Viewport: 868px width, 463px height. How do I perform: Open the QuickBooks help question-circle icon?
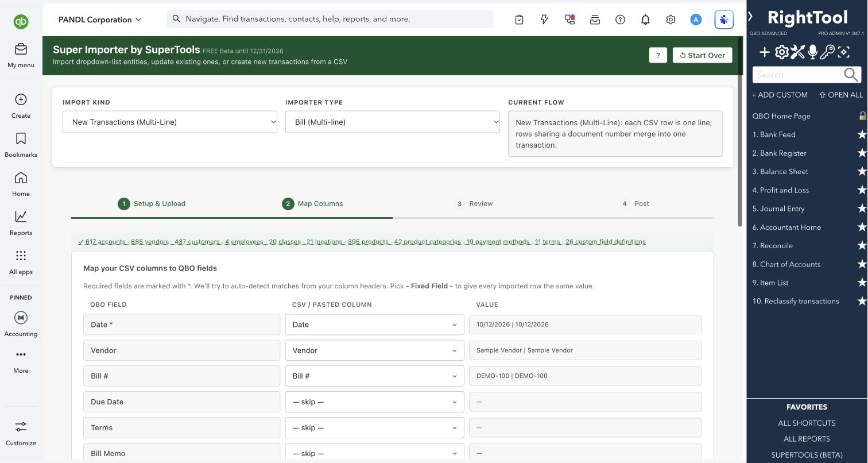coord(620,20)
